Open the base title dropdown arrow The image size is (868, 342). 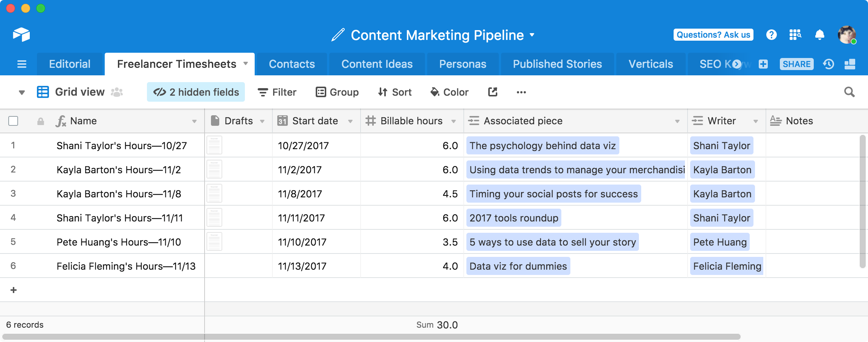tap(532, 35)
